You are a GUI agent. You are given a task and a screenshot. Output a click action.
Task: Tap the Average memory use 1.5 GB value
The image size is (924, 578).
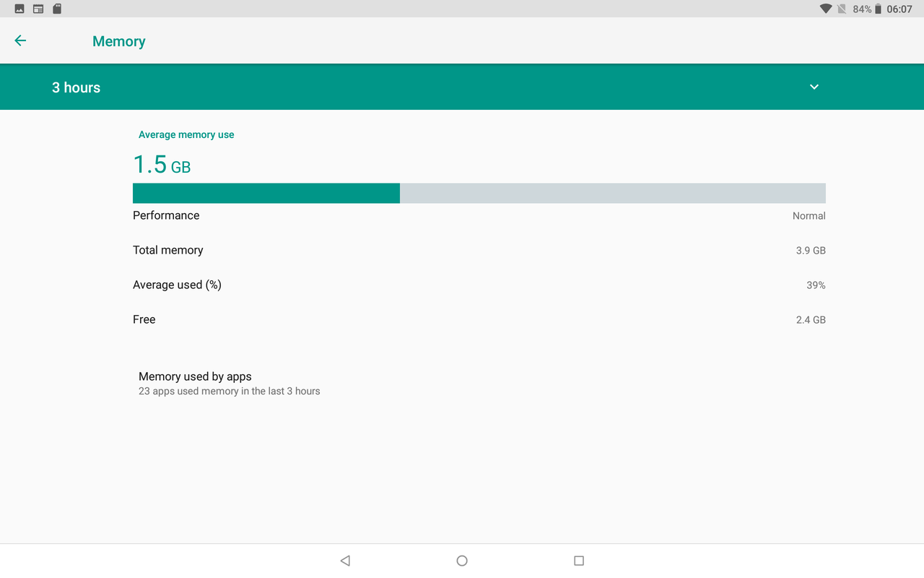tap(161, 164)
